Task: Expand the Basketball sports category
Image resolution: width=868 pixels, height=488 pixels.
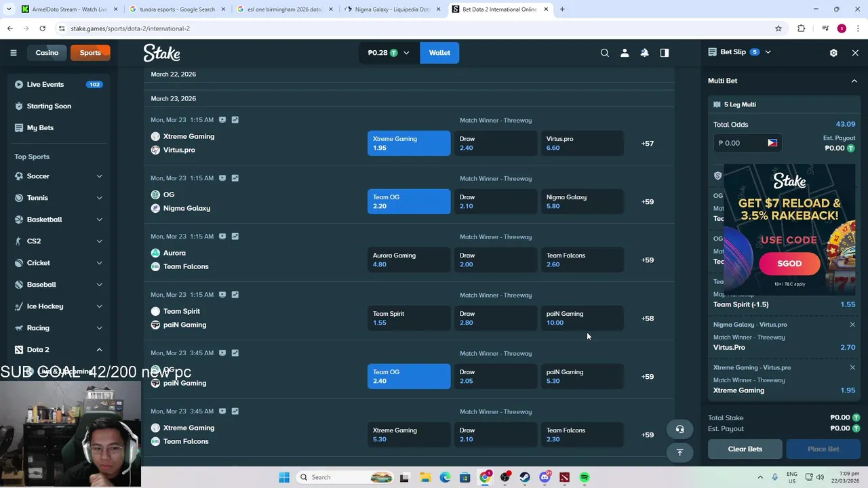Action: (99, 220)
